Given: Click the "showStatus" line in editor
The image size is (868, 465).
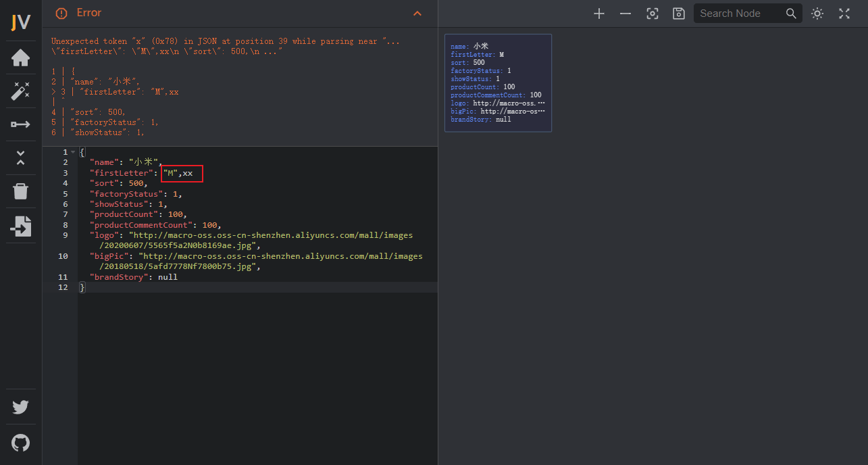Looking at the screenshot, I should [x=128, y=204].
